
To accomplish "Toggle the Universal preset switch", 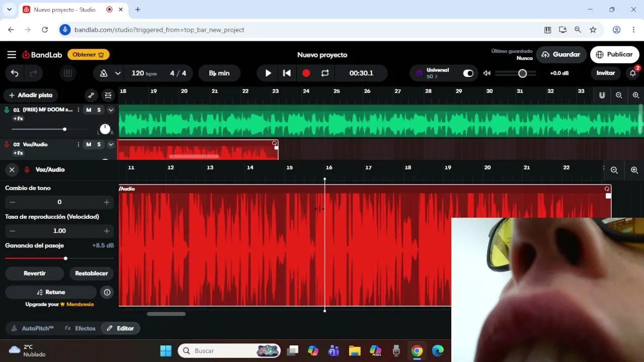I will [x=468, y=73].
